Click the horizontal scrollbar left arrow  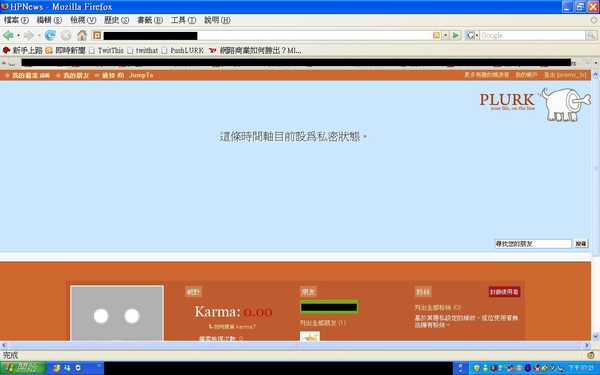pyautogui.click(x=4, y=345)
